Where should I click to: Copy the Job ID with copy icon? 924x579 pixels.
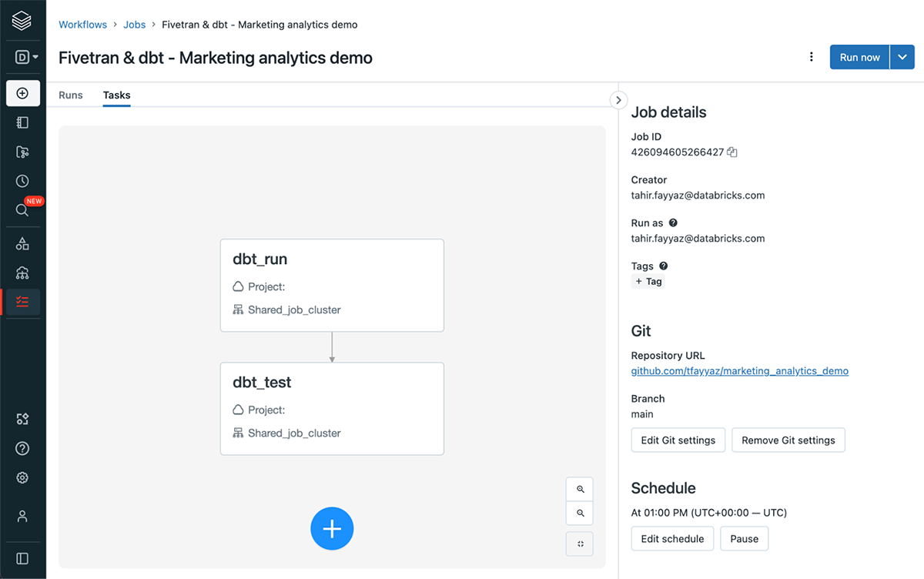click(x=732, y=152)
